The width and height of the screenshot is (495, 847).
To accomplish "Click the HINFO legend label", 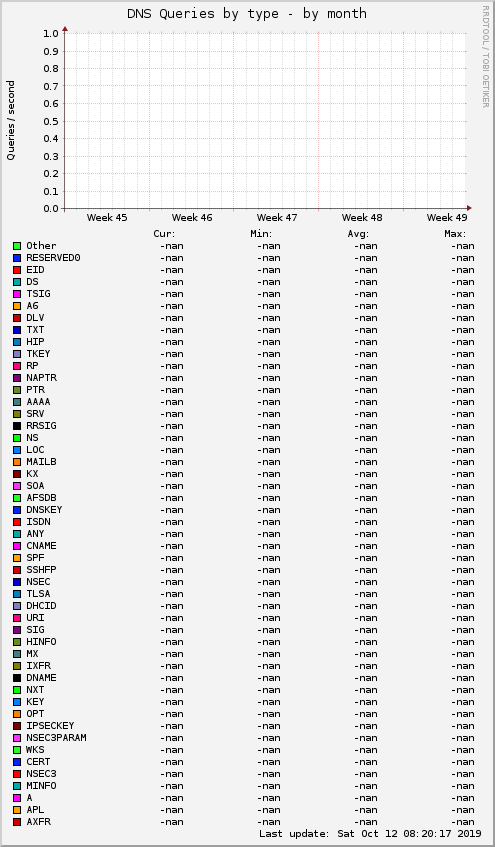I will [x=41, y=642].
